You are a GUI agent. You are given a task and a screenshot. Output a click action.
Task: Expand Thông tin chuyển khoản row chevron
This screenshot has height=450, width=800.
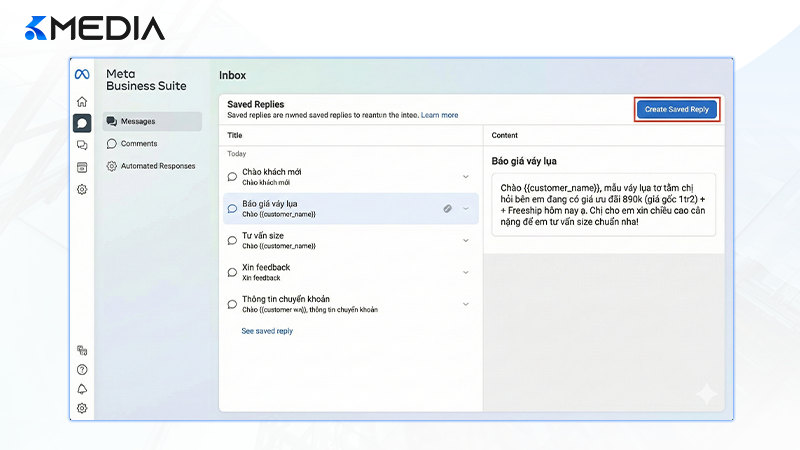pos(466,304)
